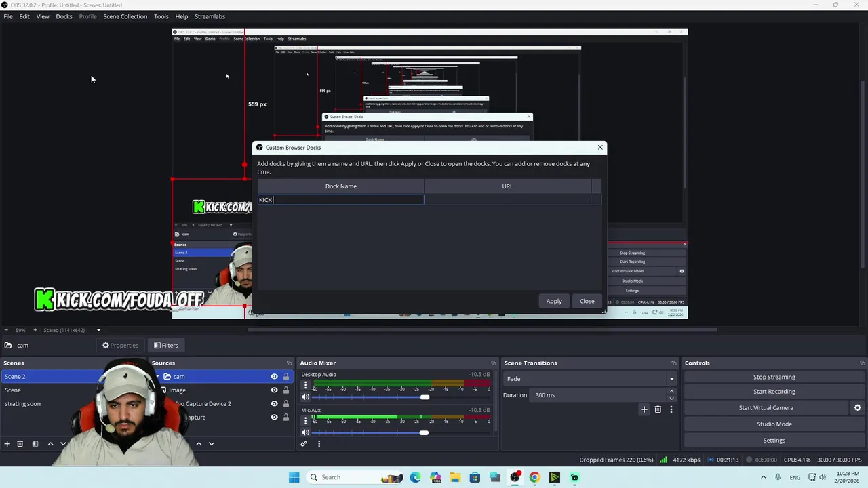Open the Scene Collection menu
Screen dimensions: 868x488
125,16
